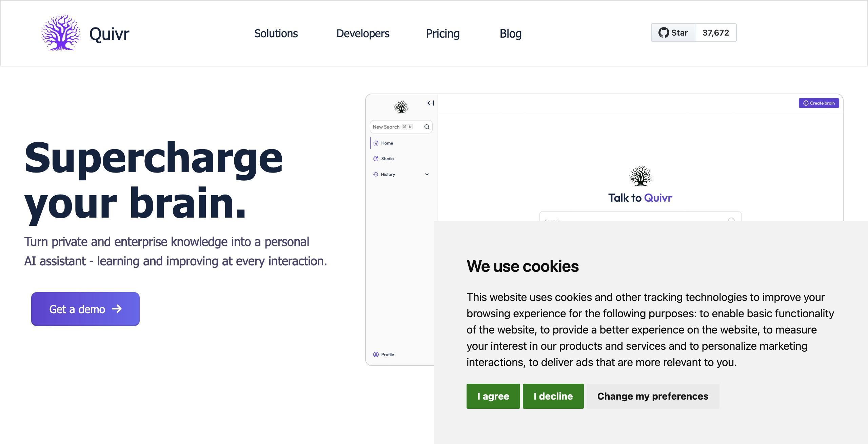Click the 37,672 star count

[716, 33]
